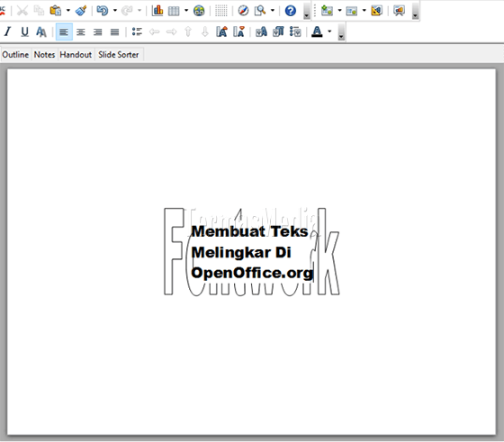This screenshot has width=504, height=442.
Task: Set Align Left paragraph alignment
Action: click(x=64, y=32)
